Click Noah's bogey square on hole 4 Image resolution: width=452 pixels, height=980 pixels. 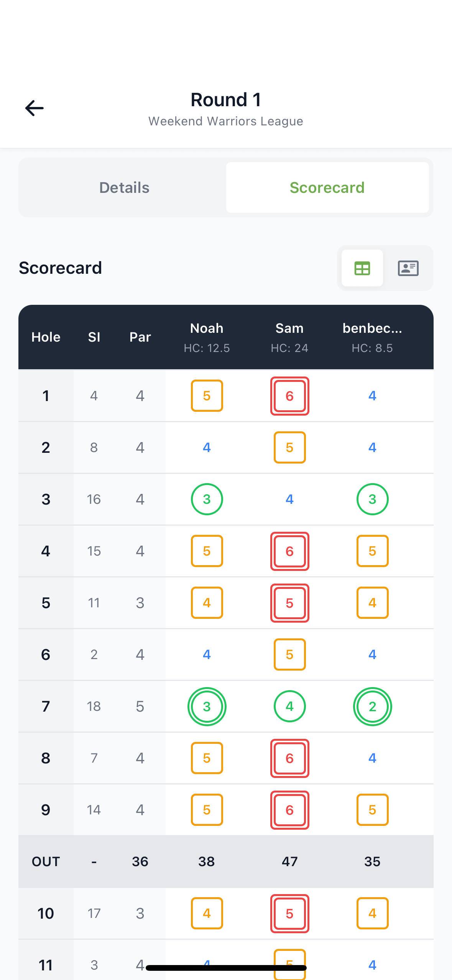207,551
